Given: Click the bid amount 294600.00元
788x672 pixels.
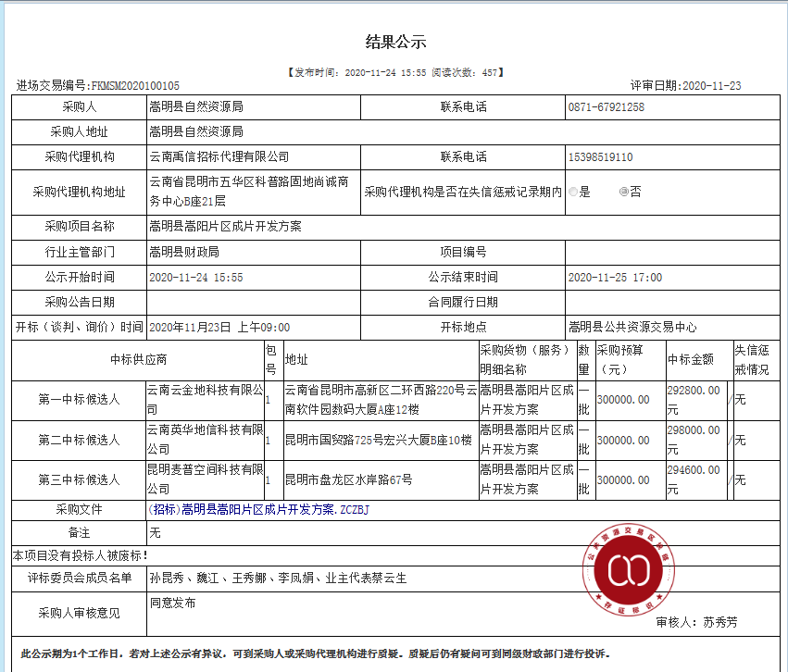Looking at the screenshot, I should (696, 479).
